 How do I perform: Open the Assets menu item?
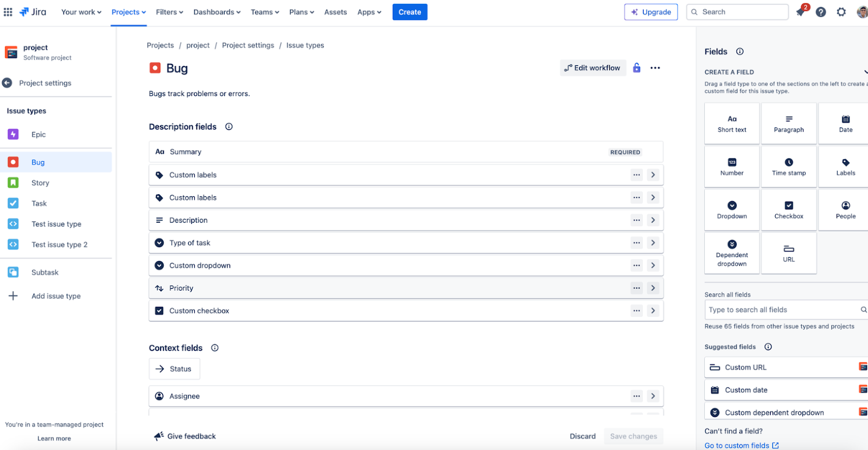pos(335,12)
